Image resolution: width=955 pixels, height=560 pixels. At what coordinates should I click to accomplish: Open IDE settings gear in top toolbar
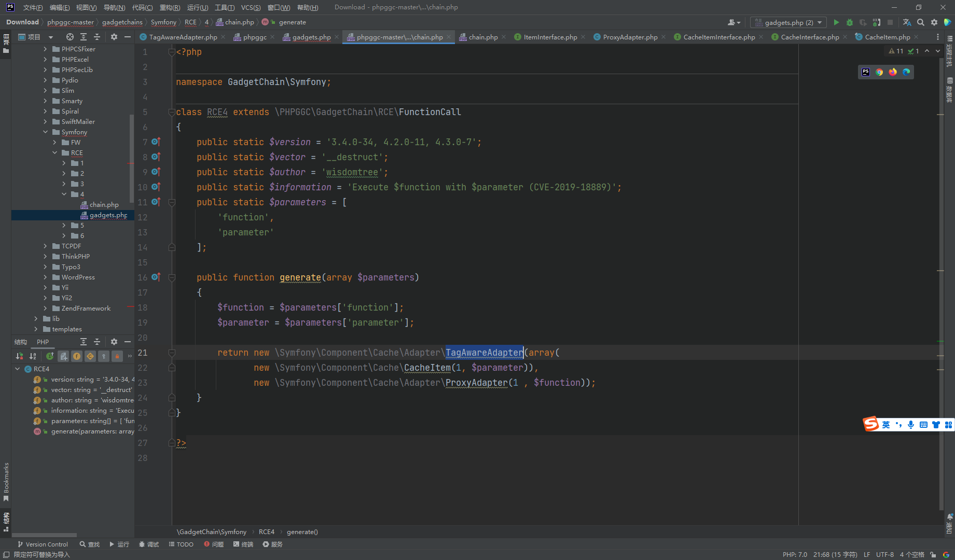coord(934,22)
